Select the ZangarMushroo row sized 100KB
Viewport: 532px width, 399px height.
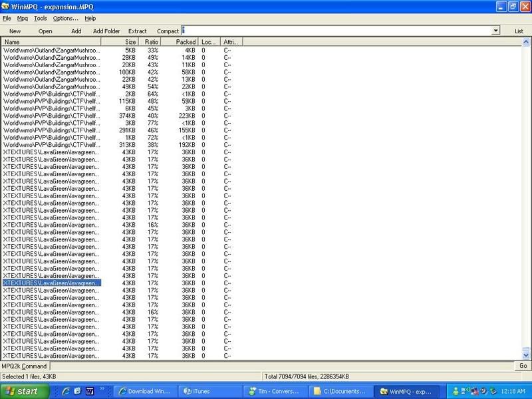click(52, 72)
